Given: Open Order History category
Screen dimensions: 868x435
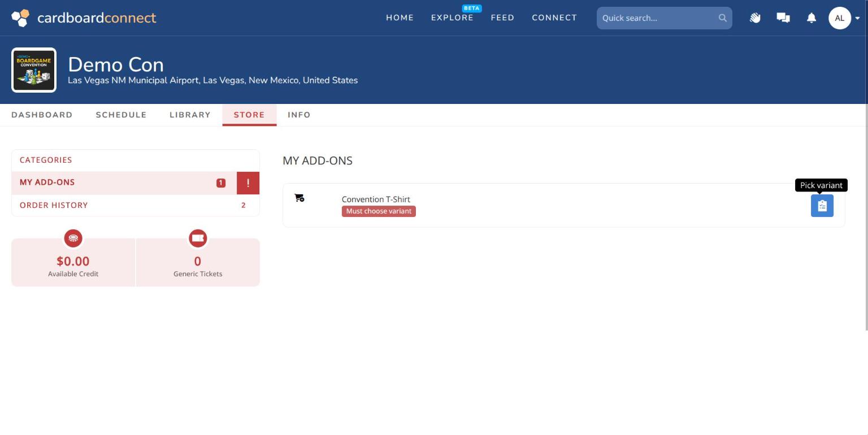Looking at the screenshot, I should 136,205.
